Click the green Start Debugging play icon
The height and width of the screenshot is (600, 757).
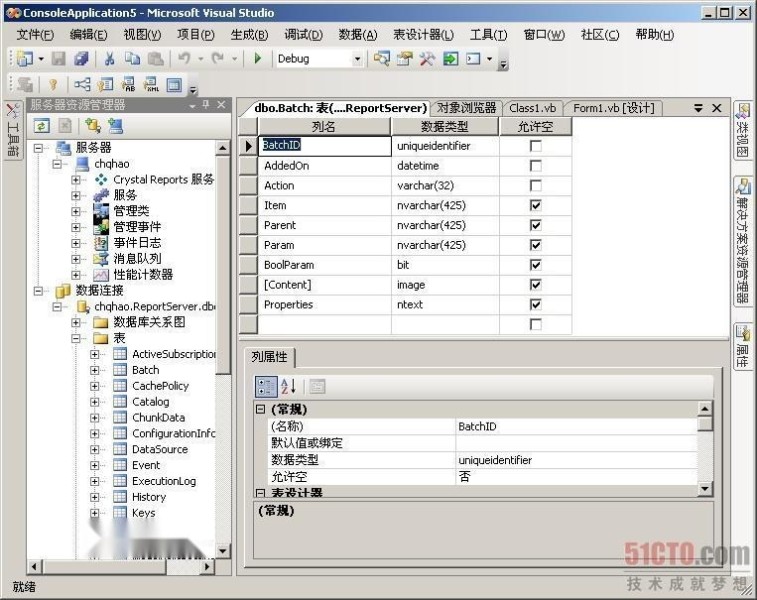258,59
